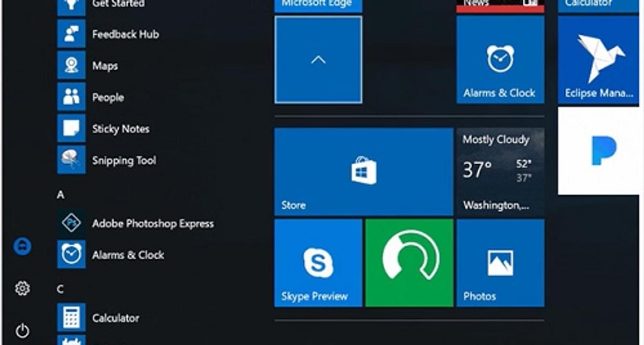Open Adobe Photoshop Express icon
Viewport: 644px width, 345px height.
tap(71, 223)
